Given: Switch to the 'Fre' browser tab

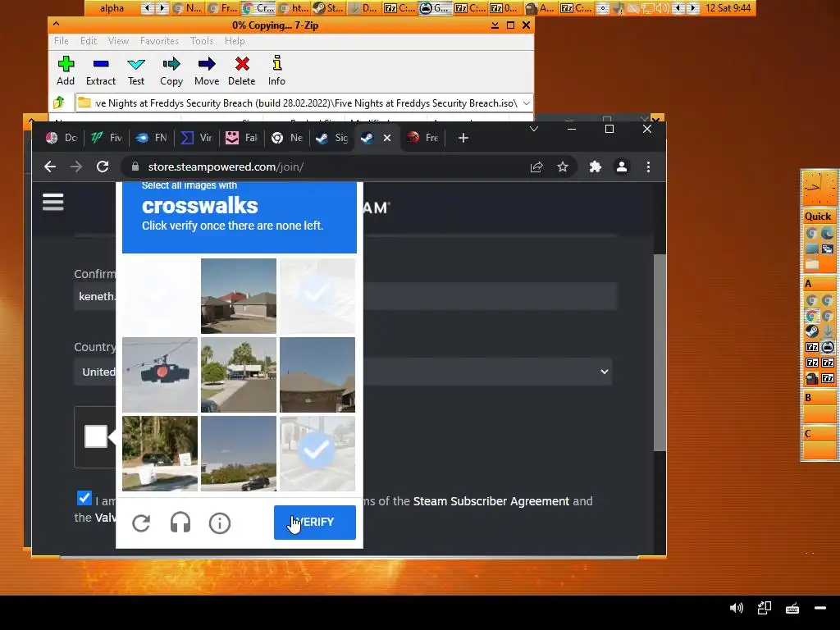Looking at the screenshot, I should click(x=422, y=138).
